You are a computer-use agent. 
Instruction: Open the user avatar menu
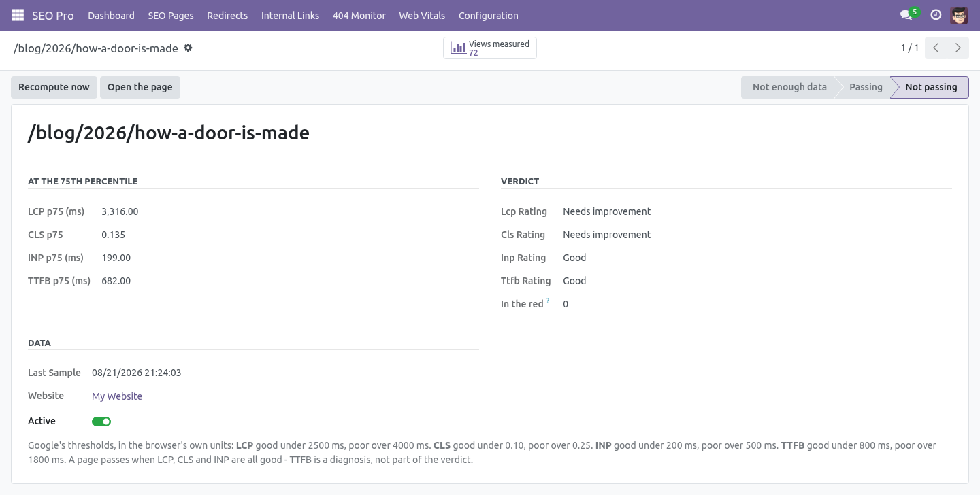tap(959, 15)
